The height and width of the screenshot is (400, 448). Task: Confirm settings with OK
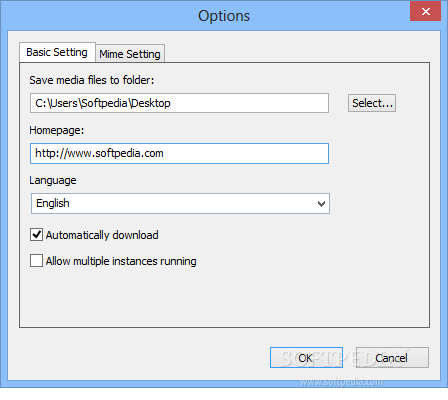[306, 358]
